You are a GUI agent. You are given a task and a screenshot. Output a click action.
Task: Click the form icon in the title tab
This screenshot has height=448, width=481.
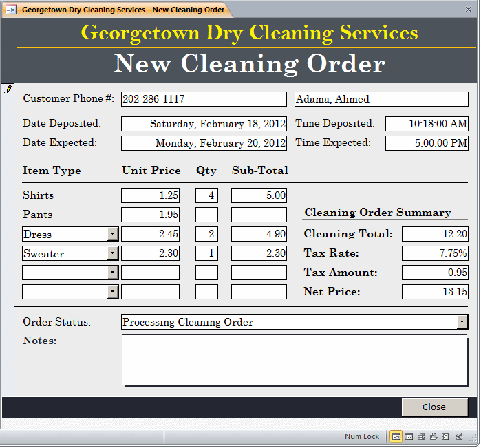pos(11,10)
